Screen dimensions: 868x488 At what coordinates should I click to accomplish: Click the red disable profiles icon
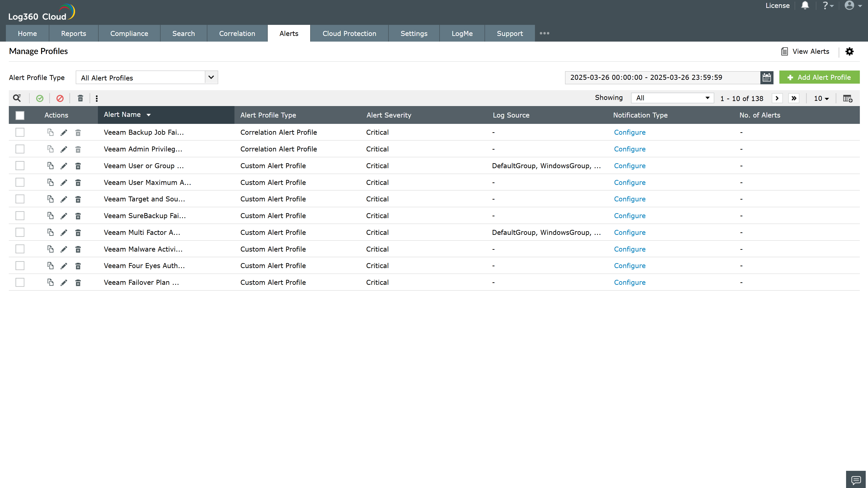pos(60,98)
